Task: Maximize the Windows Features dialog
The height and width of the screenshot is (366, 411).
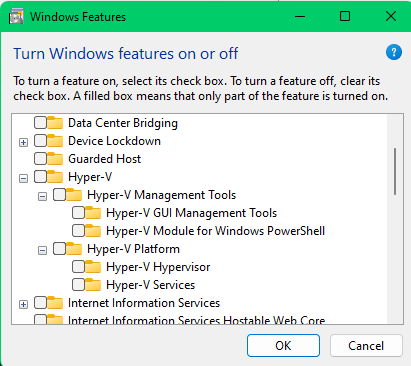Action: 345,16
